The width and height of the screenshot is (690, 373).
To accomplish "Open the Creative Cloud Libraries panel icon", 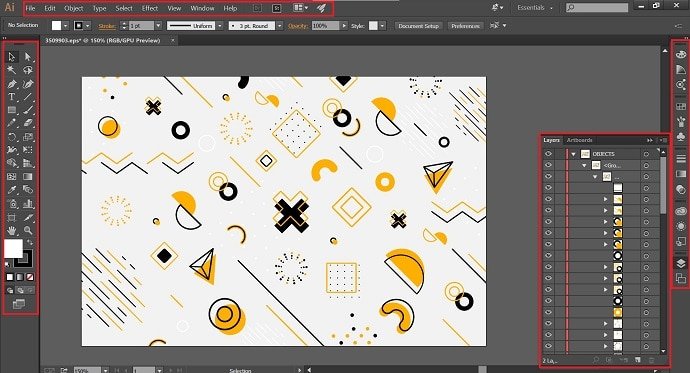I will [x=681, y=212].
